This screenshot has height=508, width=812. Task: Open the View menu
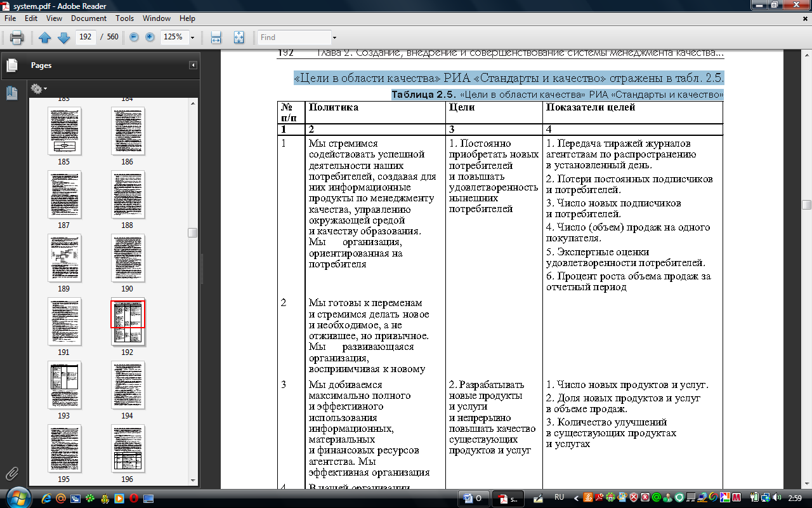[54, 18]
